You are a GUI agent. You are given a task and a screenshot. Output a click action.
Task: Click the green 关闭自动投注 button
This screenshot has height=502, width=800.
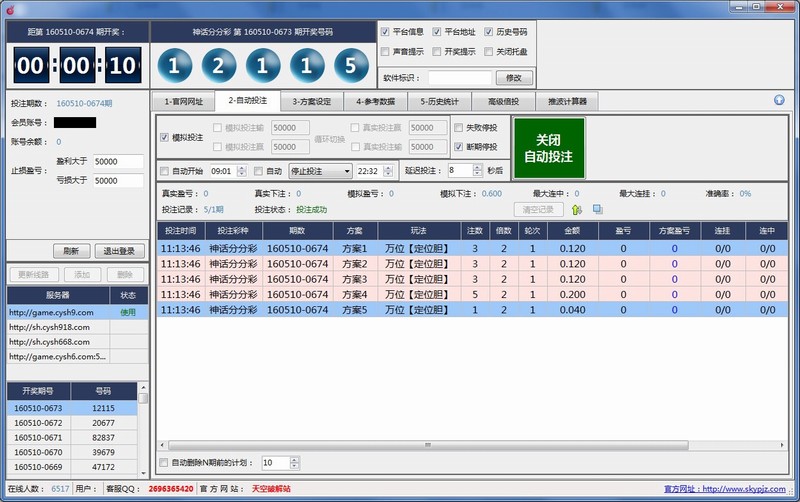click(548, 148)
